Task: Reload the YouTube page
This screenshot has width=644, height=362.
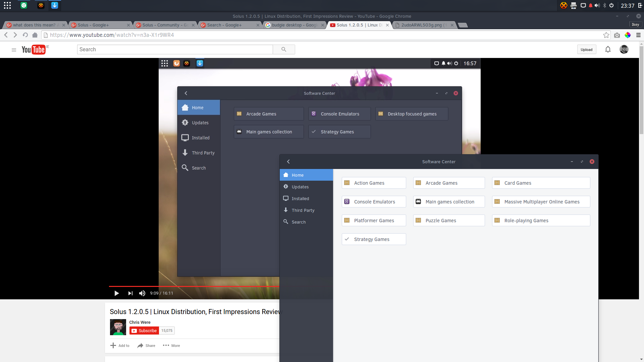Action: (25, 35)
